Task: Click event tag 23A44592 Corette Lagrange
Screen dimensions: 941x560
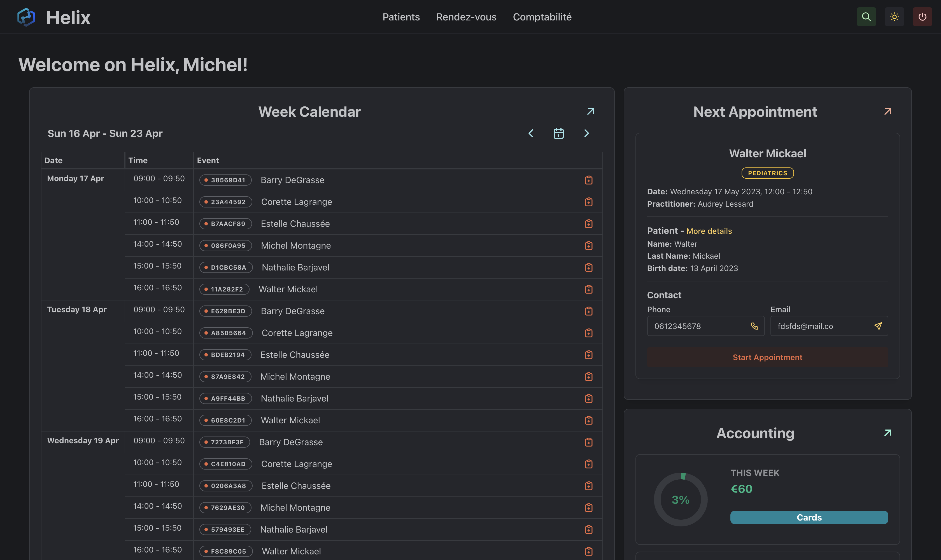Action: tap(225, 202)
